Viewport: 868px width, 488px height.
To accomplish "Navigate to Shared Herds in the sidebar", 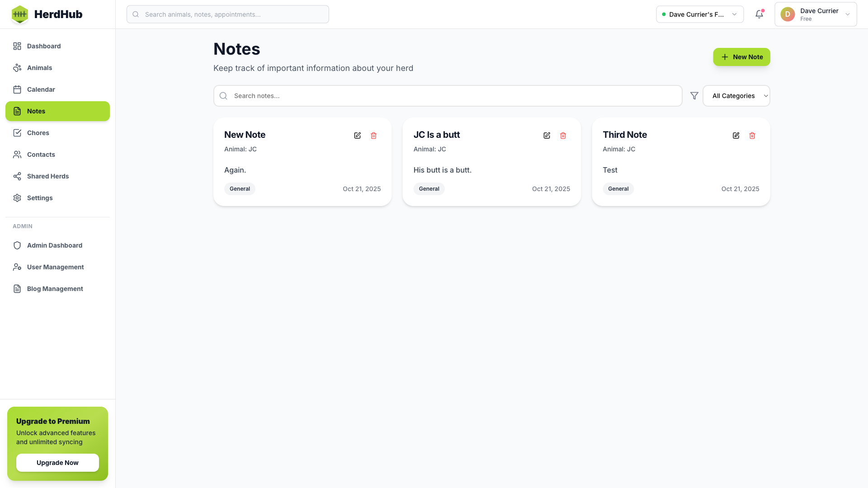I will [48, 176].
